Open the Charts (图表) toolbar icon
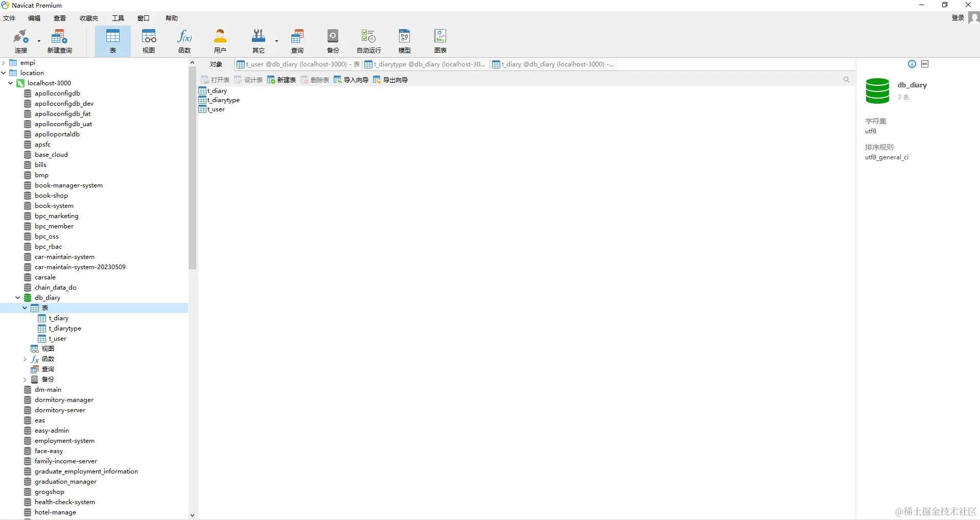 click(440, 41)
